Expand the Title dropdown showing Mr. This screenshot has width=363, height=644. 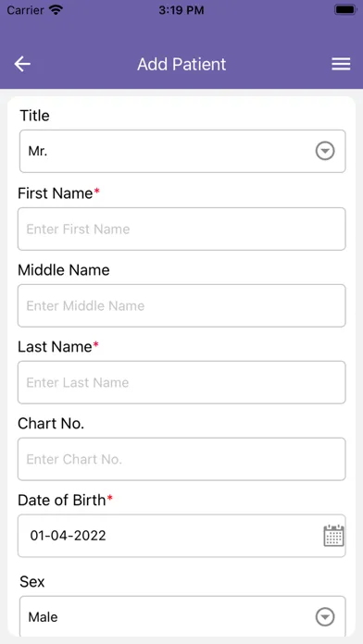pyautogui.click(x=182, y=151)
